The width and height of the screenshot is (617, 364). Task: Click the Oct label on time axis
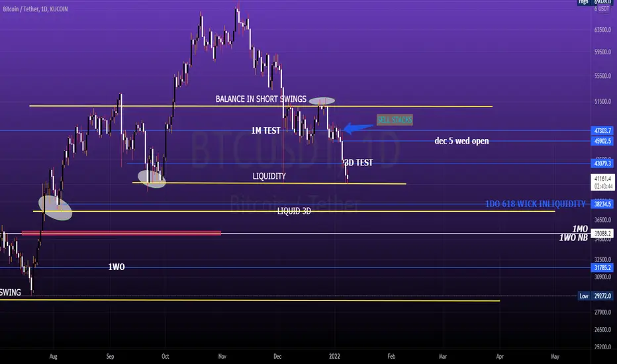tap(166, 357)
